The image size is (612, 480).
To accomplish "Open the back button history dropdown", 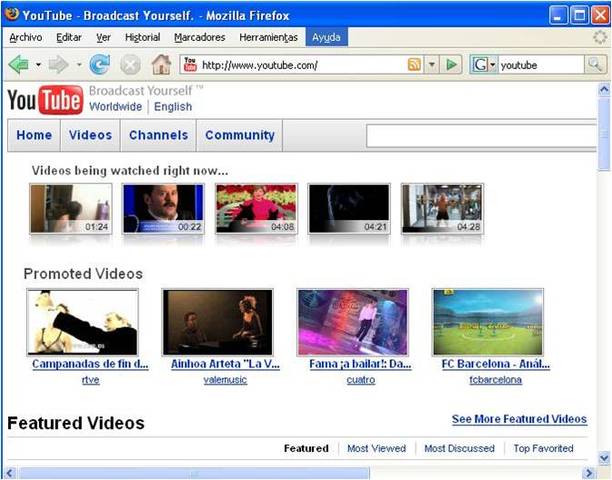I will coord(39,64).
